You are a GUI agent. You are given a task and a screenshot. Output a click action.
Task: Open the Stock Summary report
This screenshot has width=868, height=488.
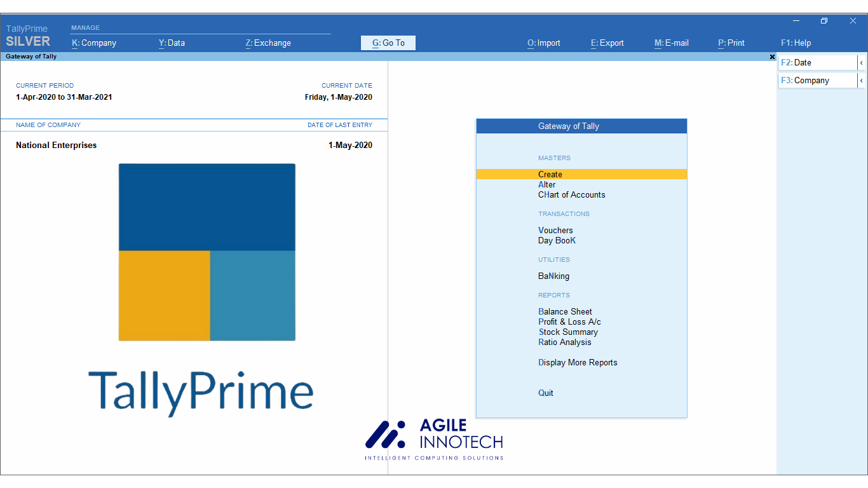tap(568, 332)
